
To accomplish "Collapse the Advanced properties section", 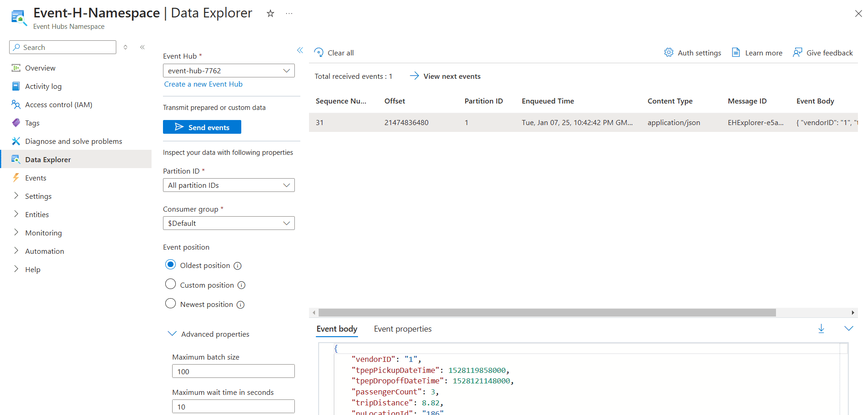I will [172, 334].
